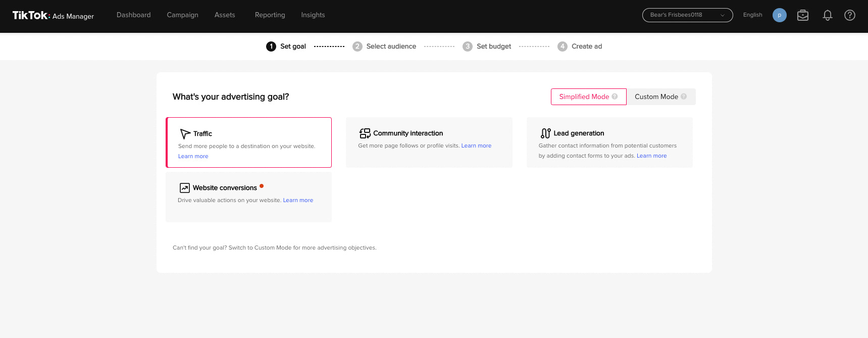Click the user profile avatar
The height and width of the screenshot is (338, 868).
pos(779,15)
